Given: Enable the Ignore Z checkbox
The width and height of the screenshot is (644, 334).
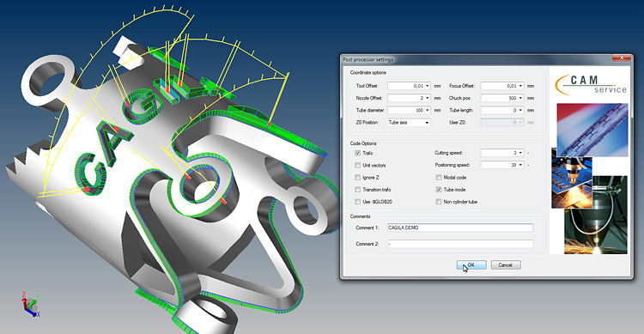Looking at the screenshot, I should click(357, 178).
